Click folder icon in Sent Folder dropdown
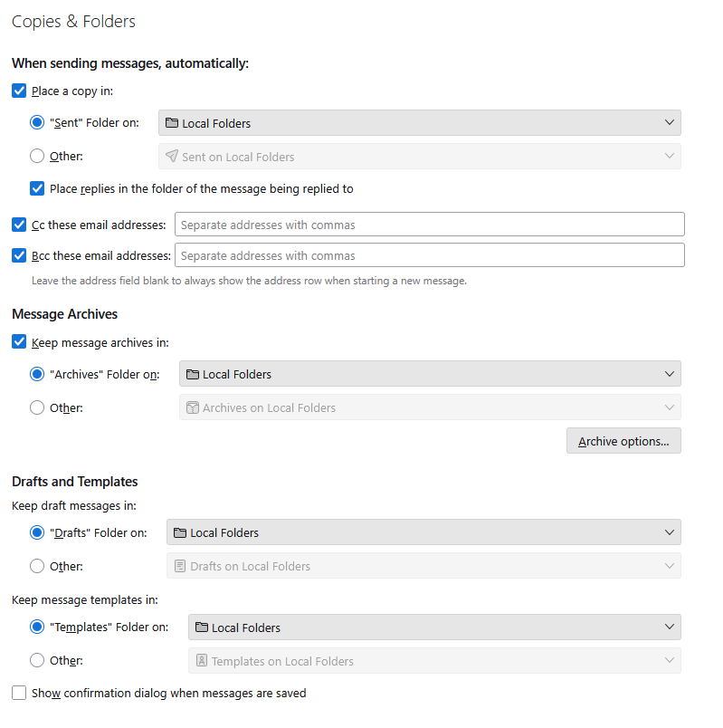Screen dimensions: 723x728 [171, 123]
